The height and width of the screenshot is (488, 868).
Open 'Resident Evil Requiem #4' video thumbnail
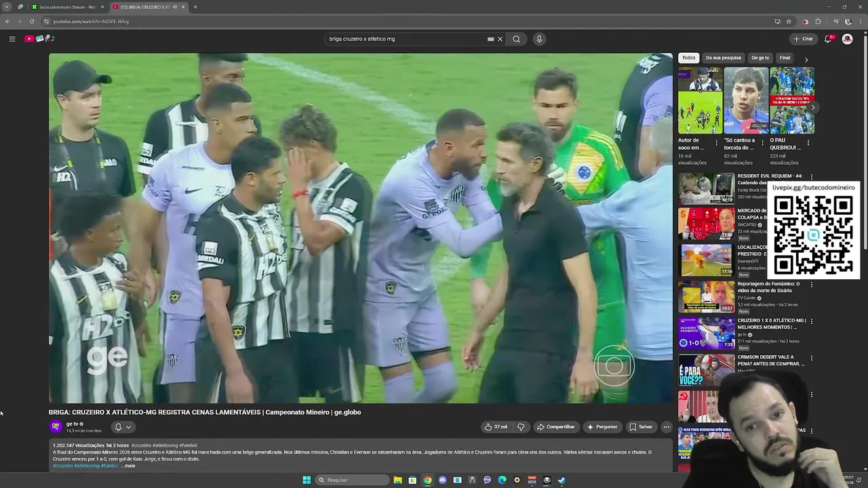click(706, 189)
